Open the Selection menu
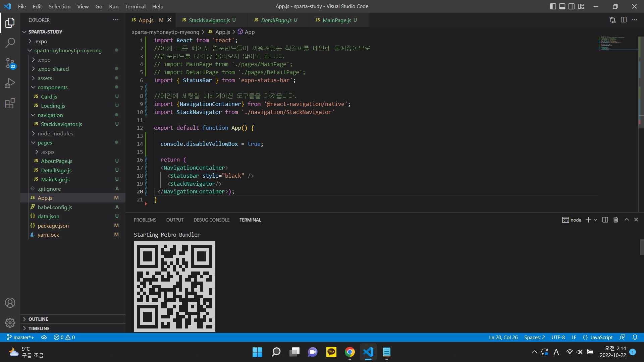 pos(59,6)
